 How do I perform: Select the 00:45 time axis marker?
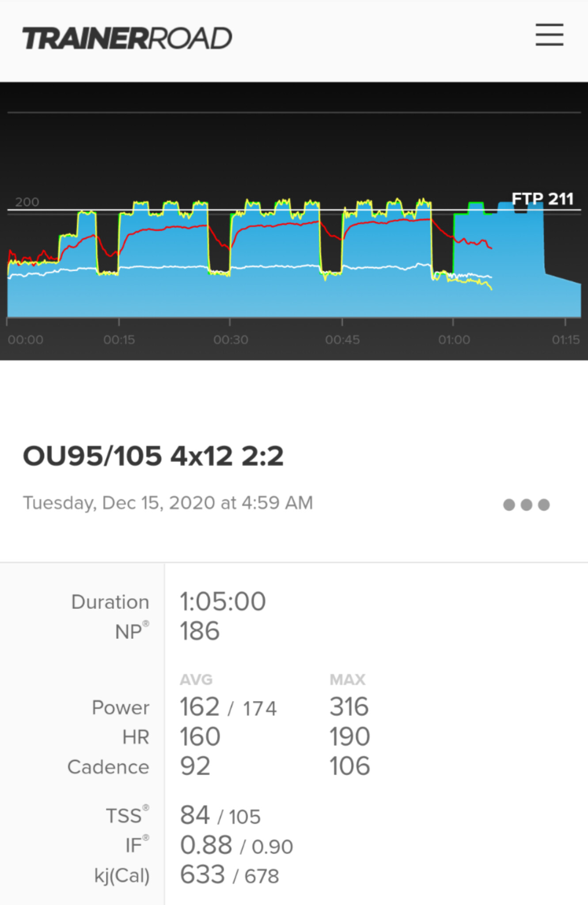click(x=342, y=340)
